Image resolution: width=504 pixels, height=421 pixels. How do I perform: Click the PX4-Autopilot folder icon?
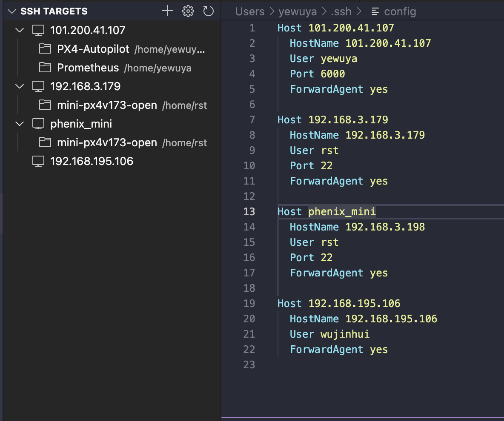(45, 49)
